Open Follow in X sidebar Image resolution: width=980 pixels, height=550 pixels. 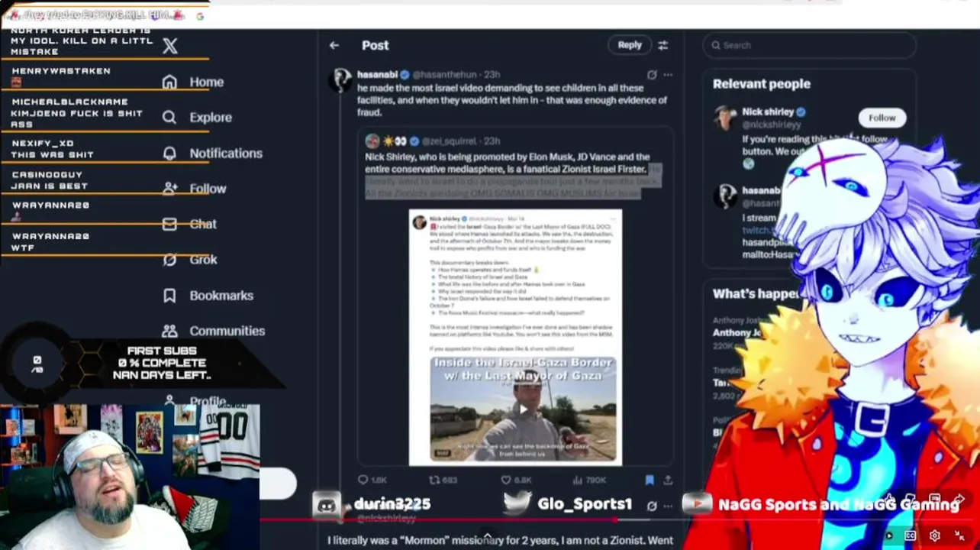208,188
